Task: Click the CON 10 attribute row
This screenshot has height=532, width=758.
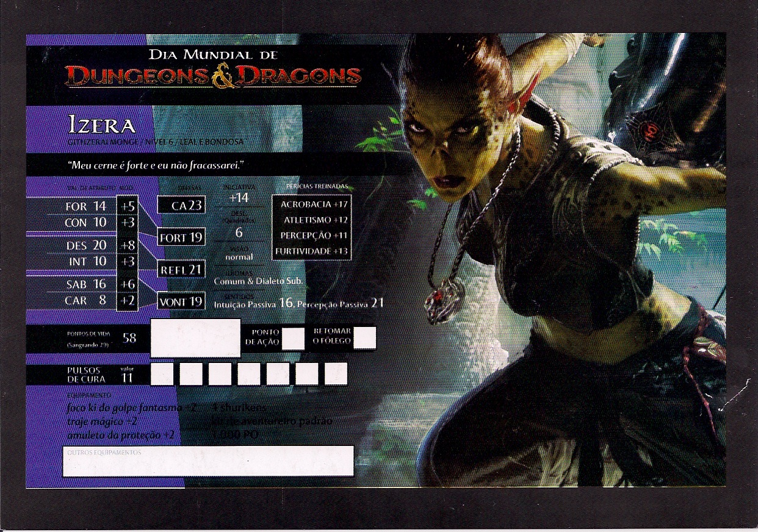Action: click(85, 223)
